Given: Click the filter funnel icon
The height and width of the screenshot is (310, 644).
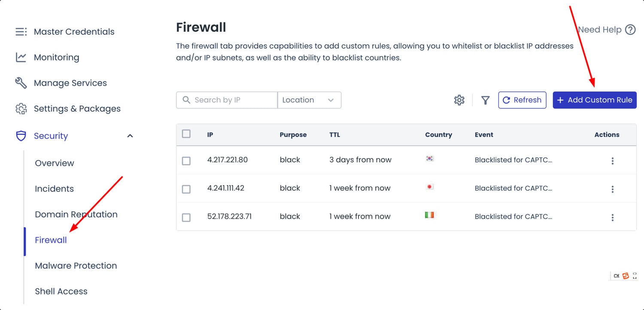Looking at the screenshot, I should click(x=485, y=100).
